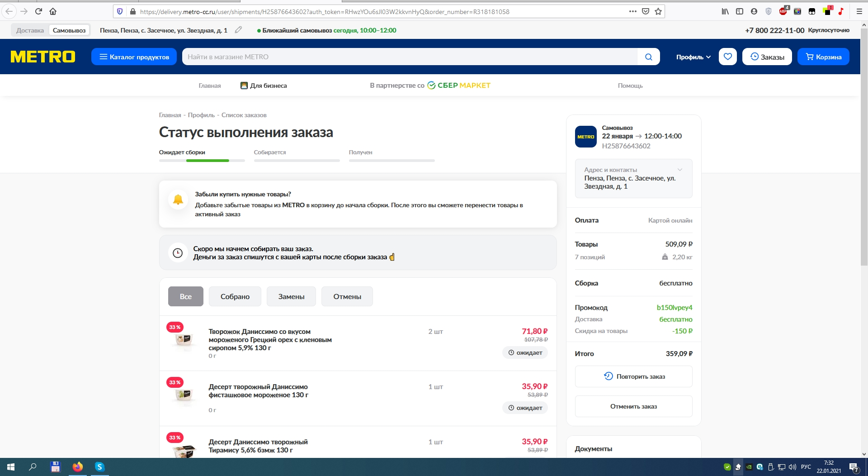Image resolution: width=868 pixels, height=476 pixels.
Task: Click the METRO logo in the header
Action: click(43, 57)
